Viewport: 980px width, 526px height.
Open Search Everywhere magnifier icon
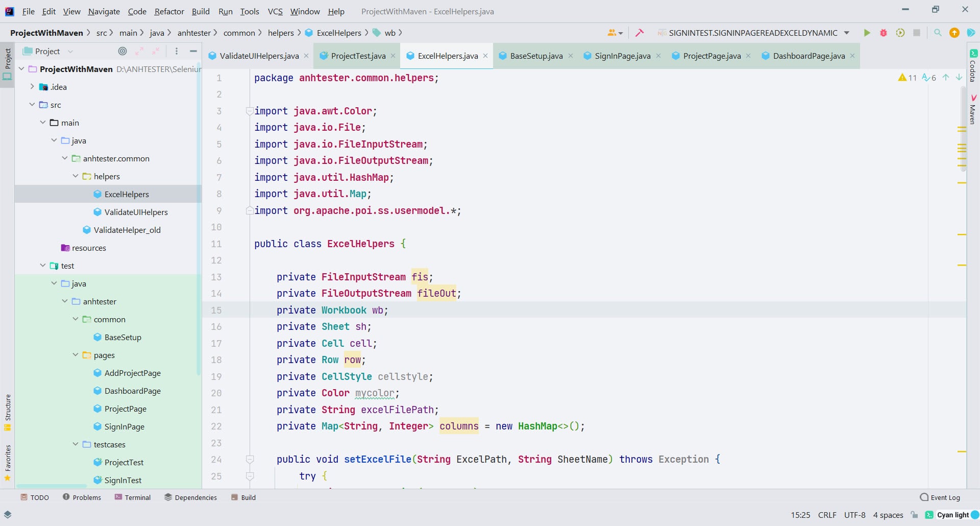pos(938,33)
